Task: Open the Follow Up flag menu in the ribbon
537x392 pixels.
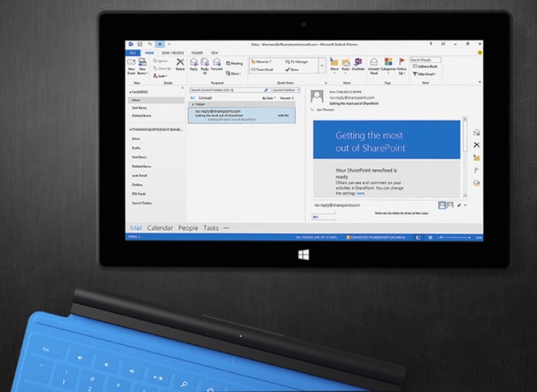Action: point(402,66)
